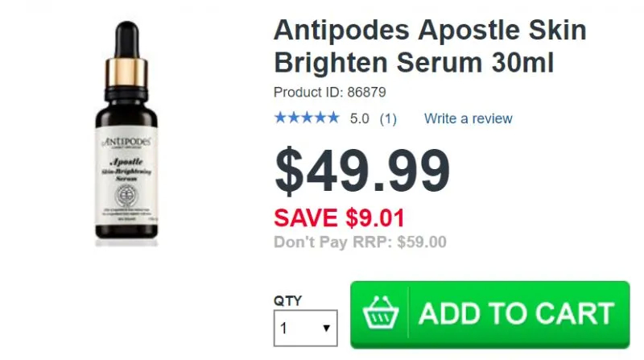Click the Don't Pay RRP: $59.00 text
Viewport: 644px width, 360px height.
coord(360,242)
